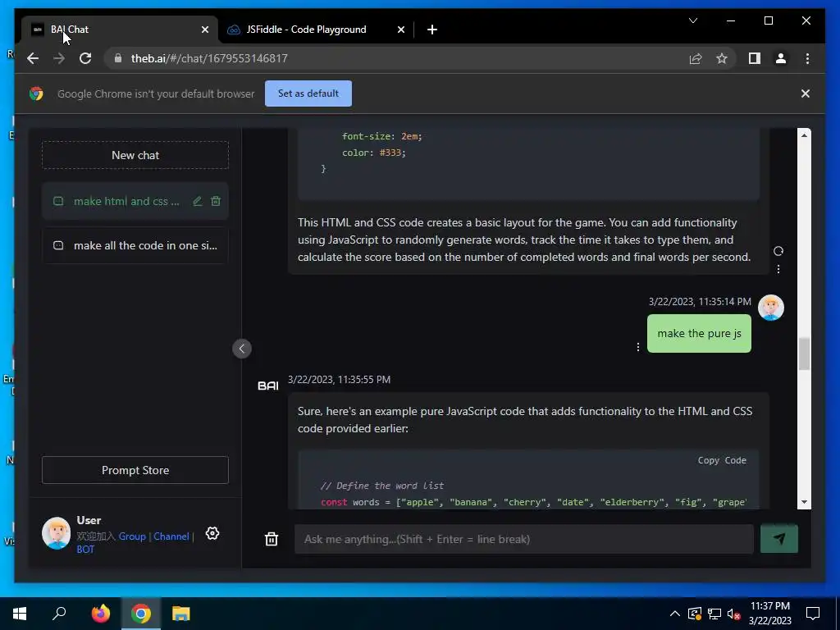840x630 pixels.
Task: Open the 'make html and css' chat
Action: tap(126, 202)
